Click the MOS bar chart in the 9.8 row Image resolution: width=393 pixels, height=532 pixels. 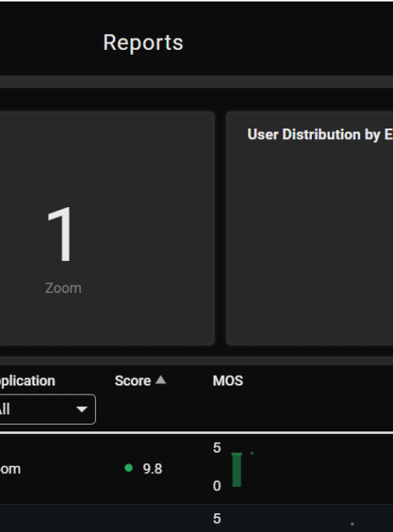[237, 470]
